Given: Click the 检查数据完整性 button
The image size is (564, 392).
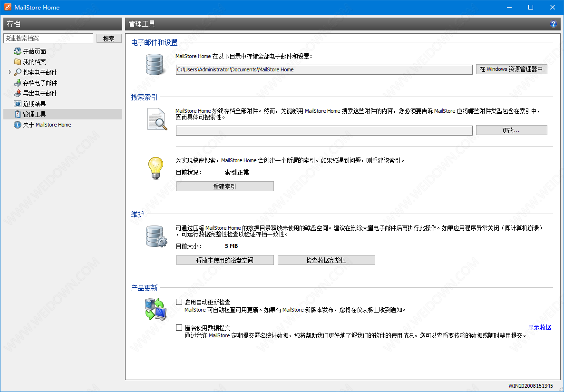Looking at the screenshot, I should click(326, 260).
